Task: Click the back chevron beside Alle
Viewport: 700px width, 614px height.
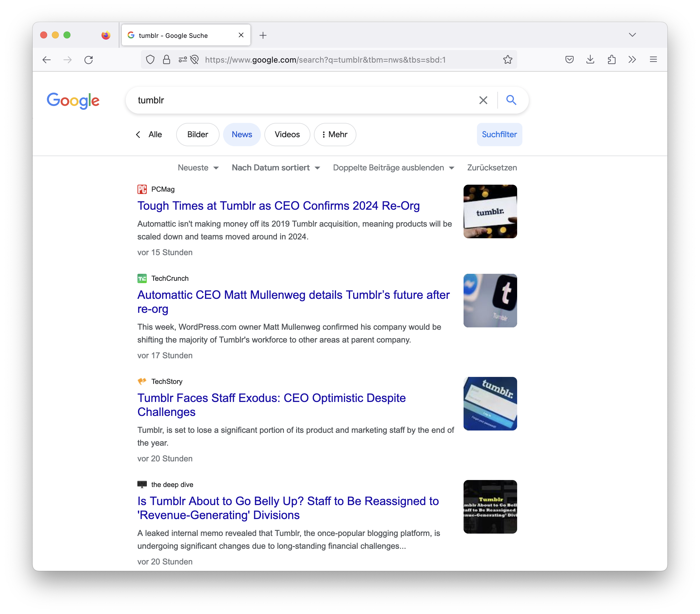Action: pos(138,134)
